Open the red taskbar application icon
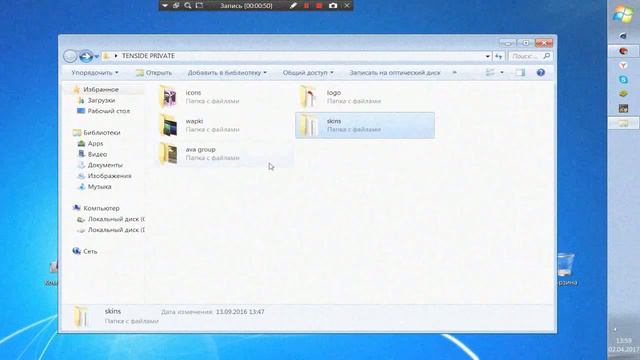Image resolution: width=640 pixels, height=360 pixels. (623, 51)
